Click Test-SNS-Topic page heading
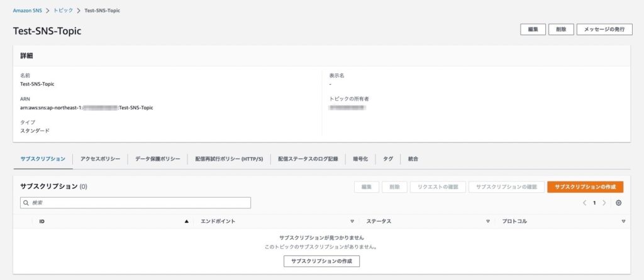Image resolution: width=644 pixels, height=280 pixels. [x=47, y=31]
